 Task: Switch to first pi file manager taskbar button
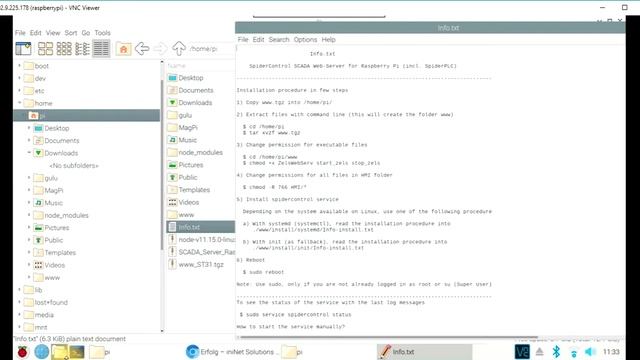coord(100,352)
